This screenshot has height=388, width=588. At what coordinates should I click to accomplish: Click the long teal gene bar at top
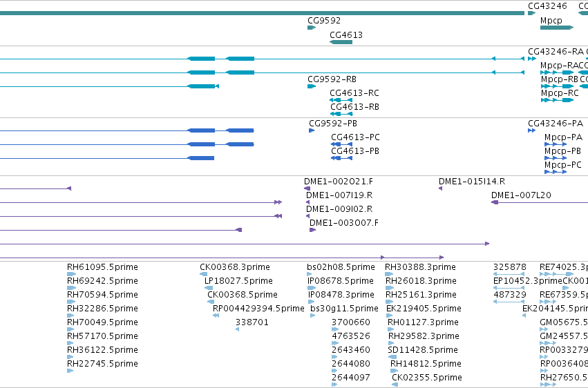pos(262,13)
